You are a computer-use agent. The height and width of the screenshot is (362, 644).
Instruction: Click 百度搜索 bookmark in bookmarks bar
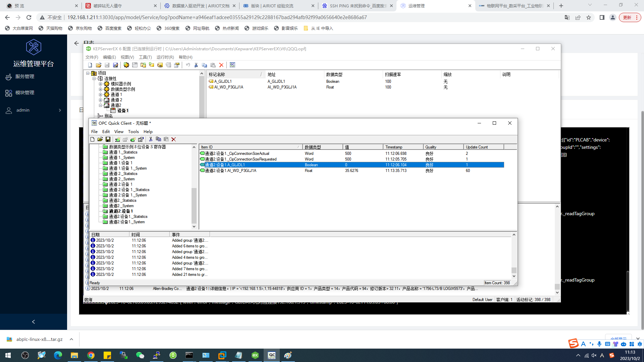[x=109, y=28]
